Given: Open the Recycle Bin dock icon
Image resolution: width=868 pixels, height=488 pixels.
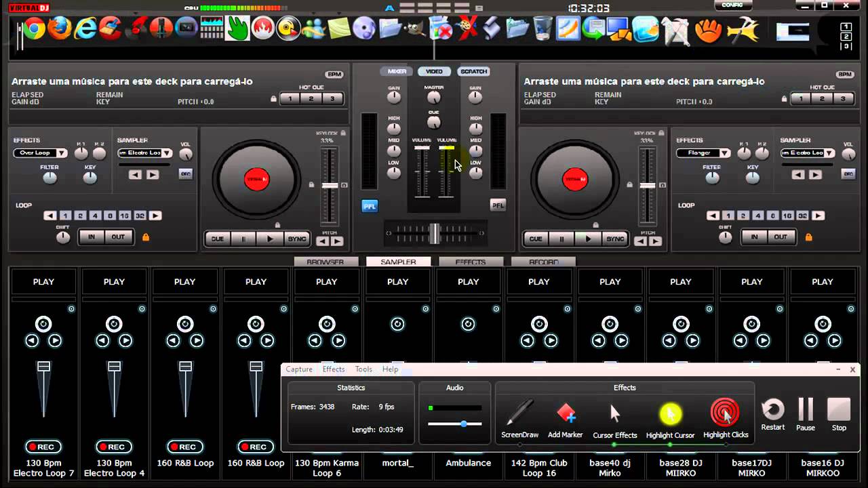Looking at the screenshot, I should pos(542,28).
